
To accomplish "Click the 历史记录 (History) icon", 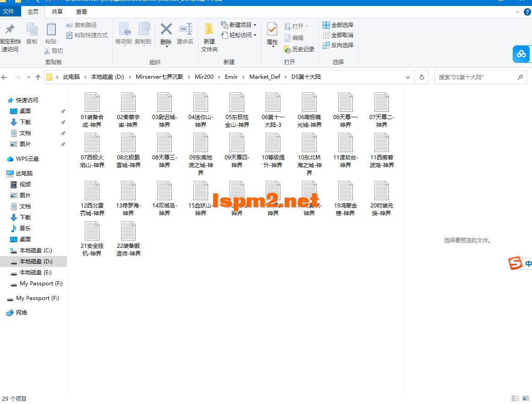I will (299, 50).
